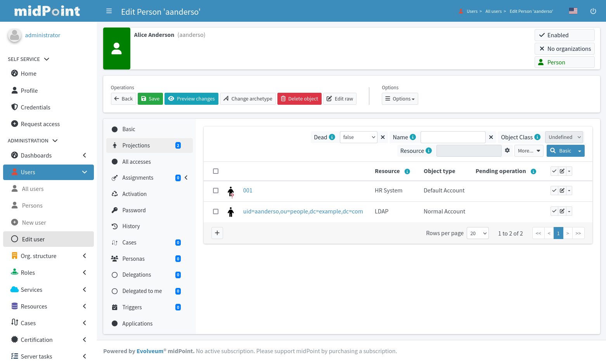The image size is (606, 364).
Task: Click the enable checkmark icon for HR System row
Action: (x=554, y=191)
